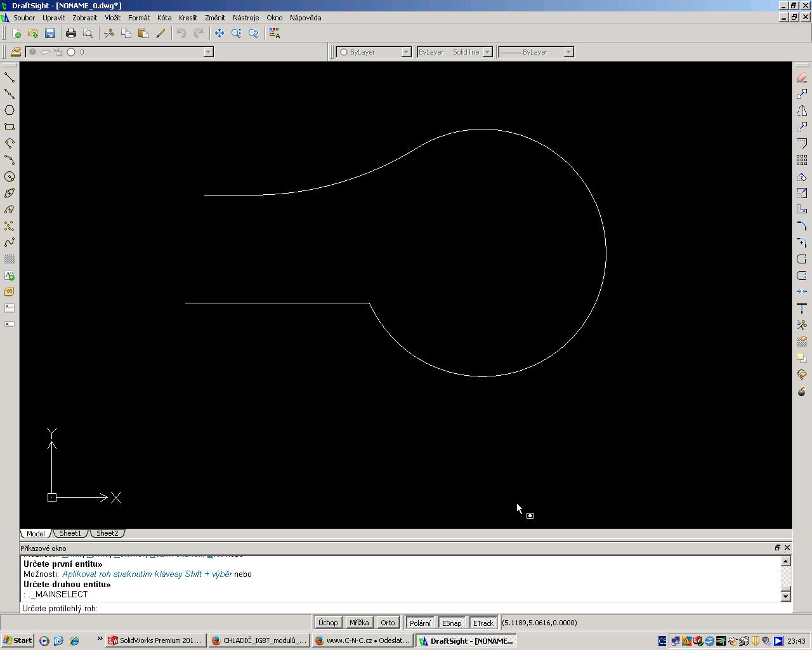Click the Print icon
The height and width of the screenshot is (650, 812).
(x=71, y=33)
